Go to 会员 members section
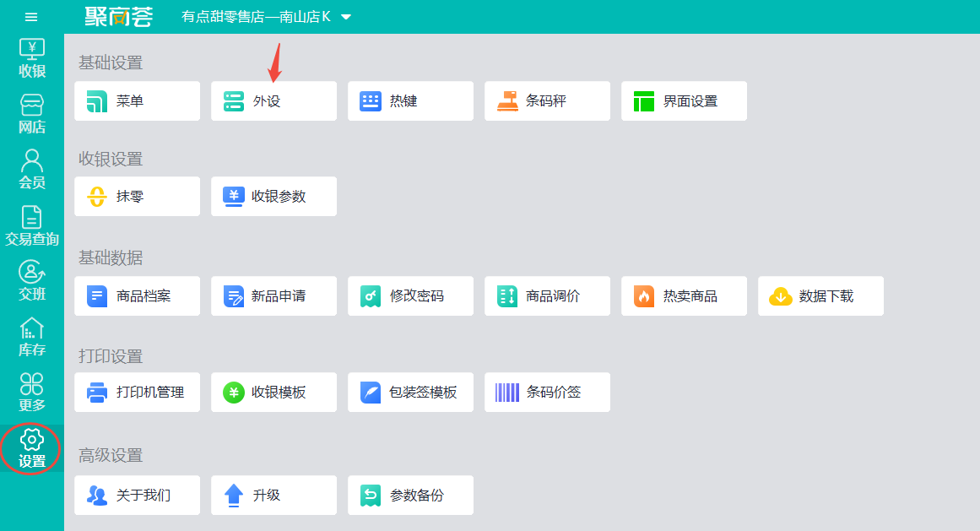 tap(32, 169)
